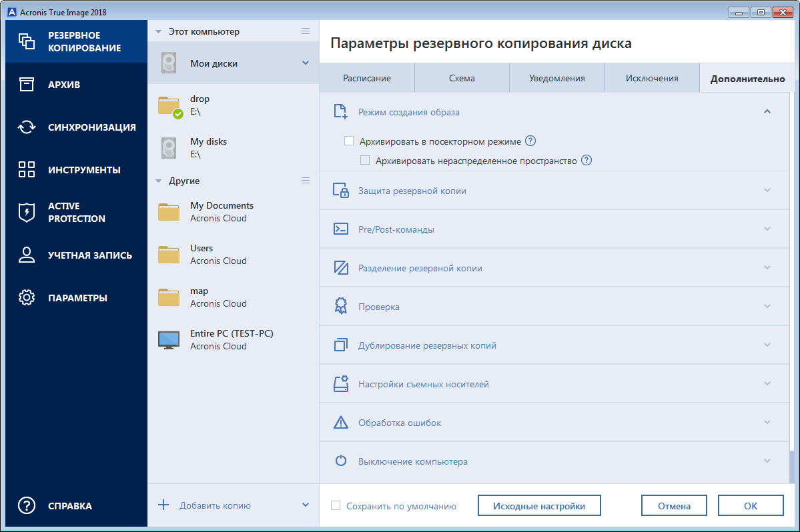
Task: Click the map folder icon
Action: pyautogui.click(x=168, y=297)
